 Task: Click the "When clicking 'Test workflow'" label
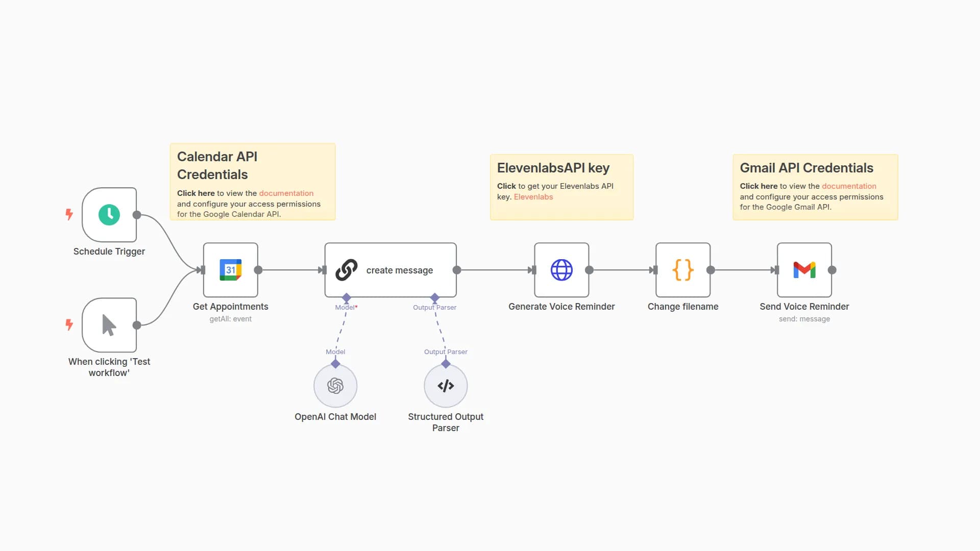(109, 367)
